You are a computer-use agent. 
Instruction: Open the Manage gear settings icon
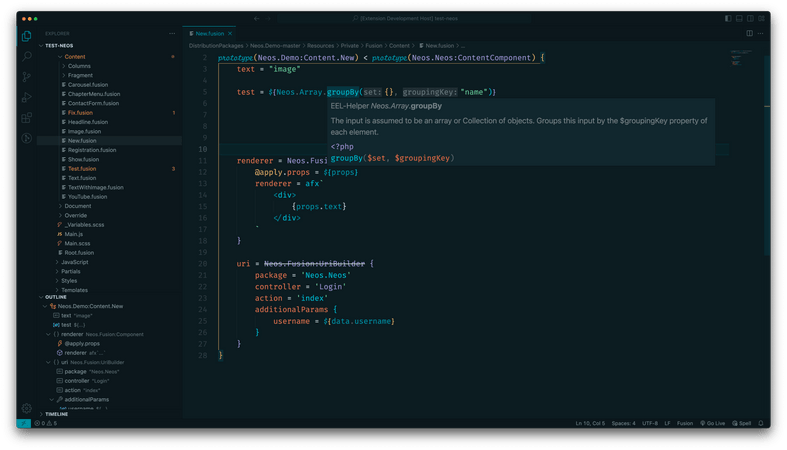(x=26, y=408)
